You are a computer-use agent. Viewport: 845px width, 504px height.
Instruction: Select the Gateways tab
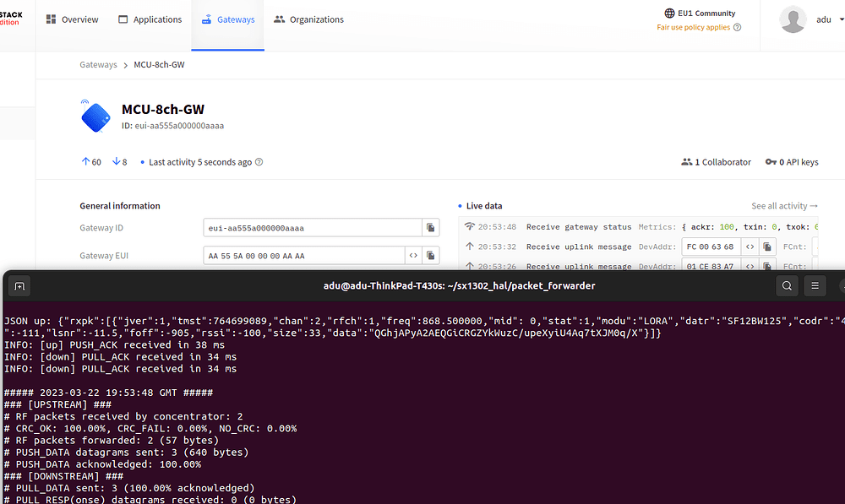click(x=228, y=19)
